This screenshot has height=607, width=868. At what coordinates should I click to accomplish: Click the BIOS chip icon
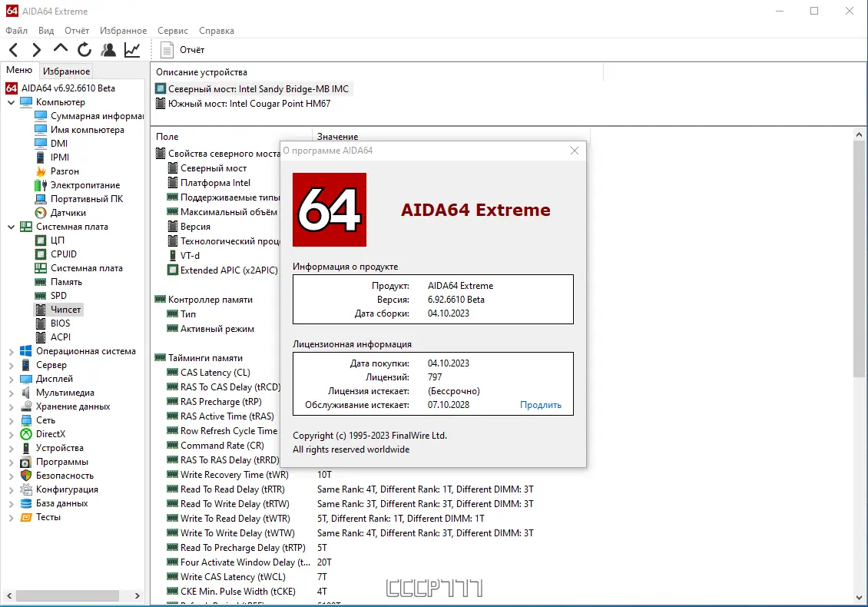[x=41, y=323]
